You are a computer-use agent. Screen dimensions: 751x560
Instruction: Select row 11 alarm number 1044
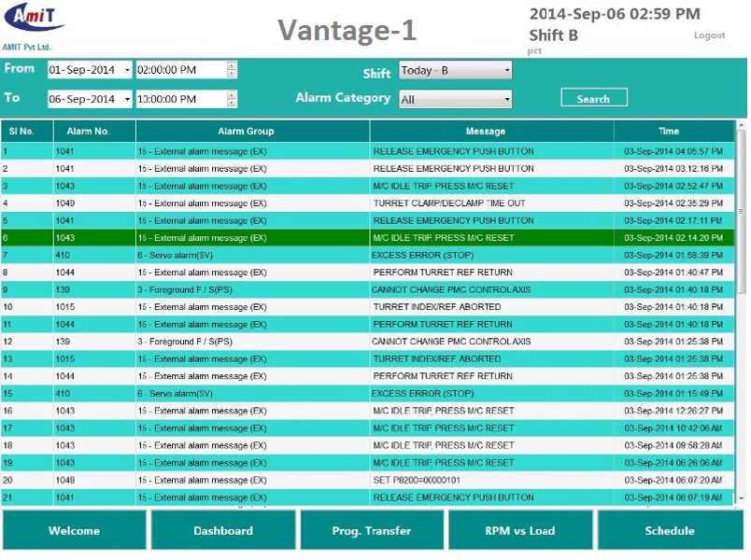pos(65,324)
